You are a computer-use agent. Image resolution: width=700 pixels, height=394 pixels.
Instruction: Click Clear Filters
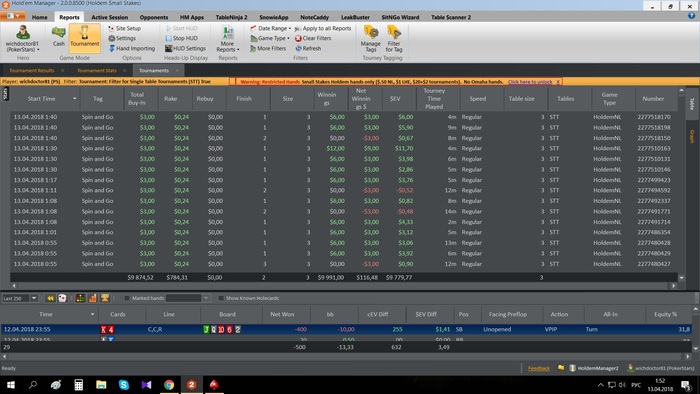[x=313, y=38]
